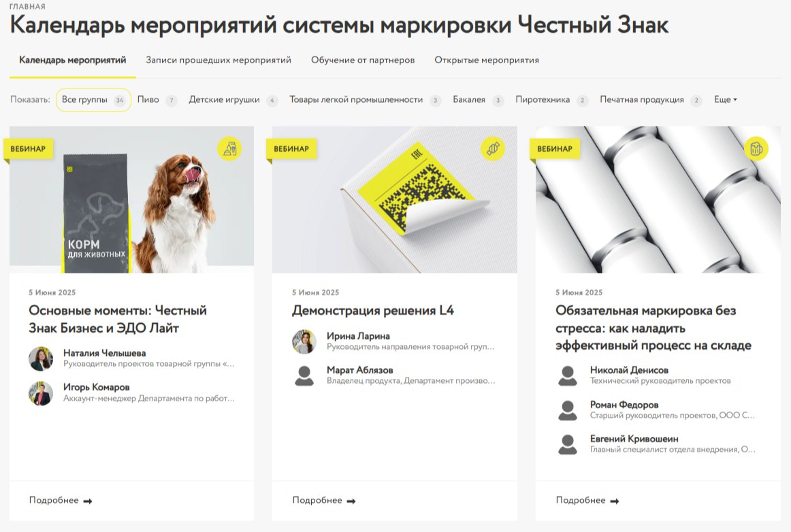Image resolution: width=791 pixels, height=532 pixels.
Task: Switch to Записи прошедших мероприятий tab
Action: point(219,60)
